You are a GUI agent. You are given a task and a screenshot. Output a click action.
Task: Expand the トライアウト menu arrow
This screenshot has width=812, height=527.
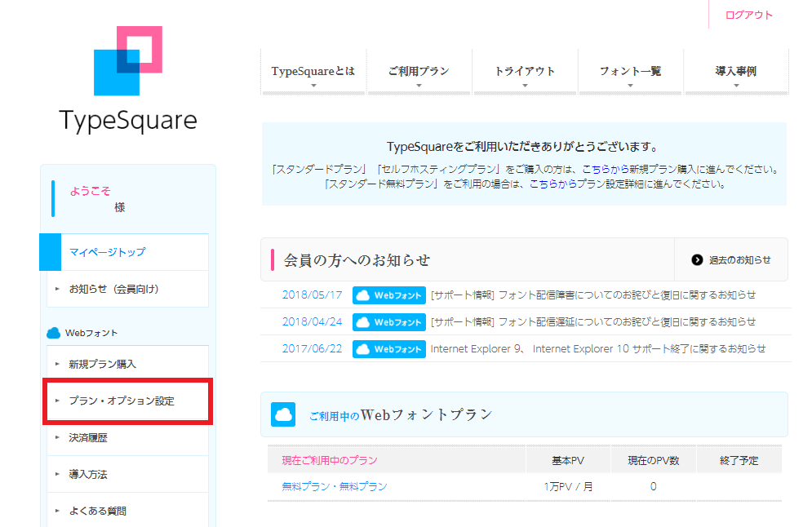point(525,86)
